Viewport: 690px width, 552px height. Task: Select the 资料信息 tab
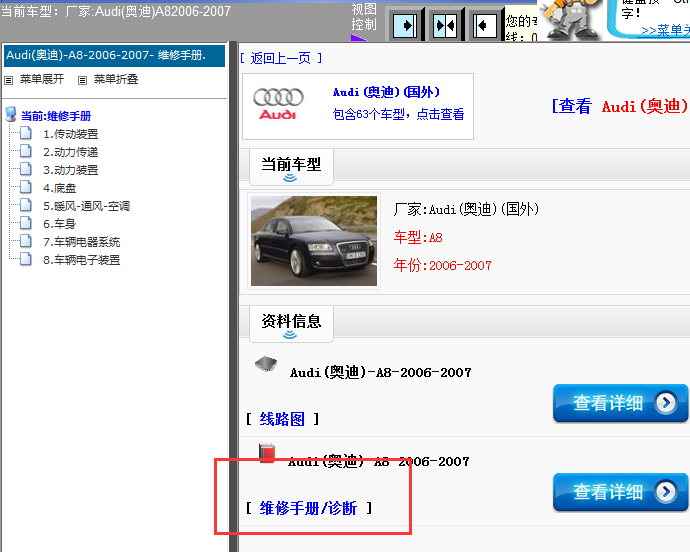(291, 324)
